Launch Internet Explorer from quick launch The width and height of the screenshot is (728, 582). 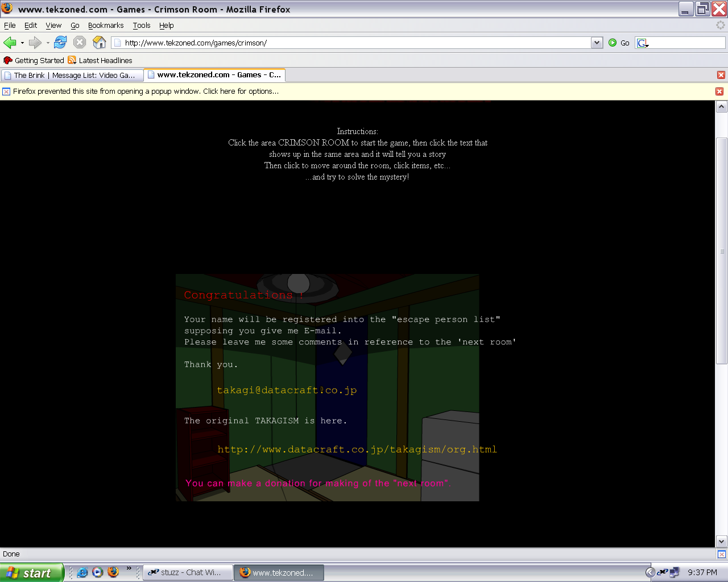point(82,572)
